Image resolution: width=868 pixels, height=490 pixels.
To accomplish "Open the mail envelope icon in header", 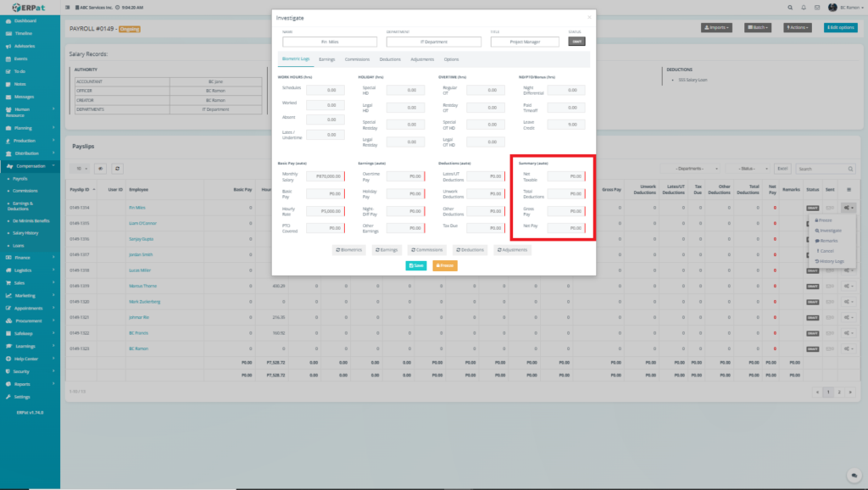I will 818,7.
